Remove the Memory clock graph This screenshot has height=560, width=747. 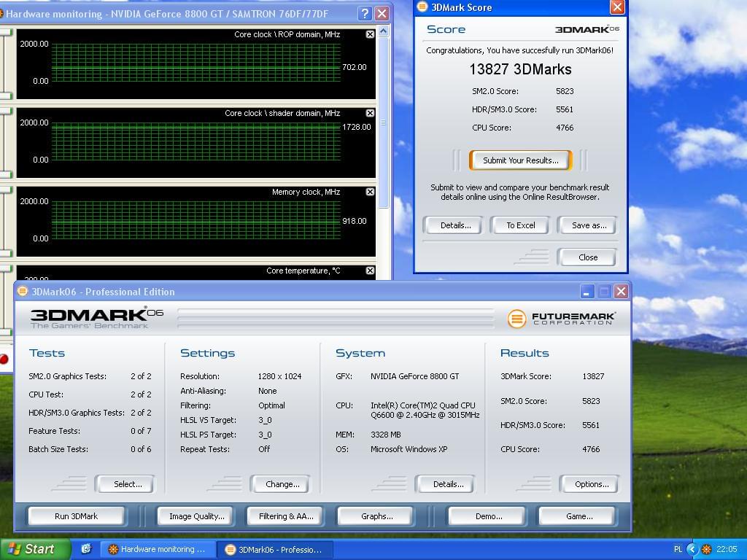pos(370,192)
